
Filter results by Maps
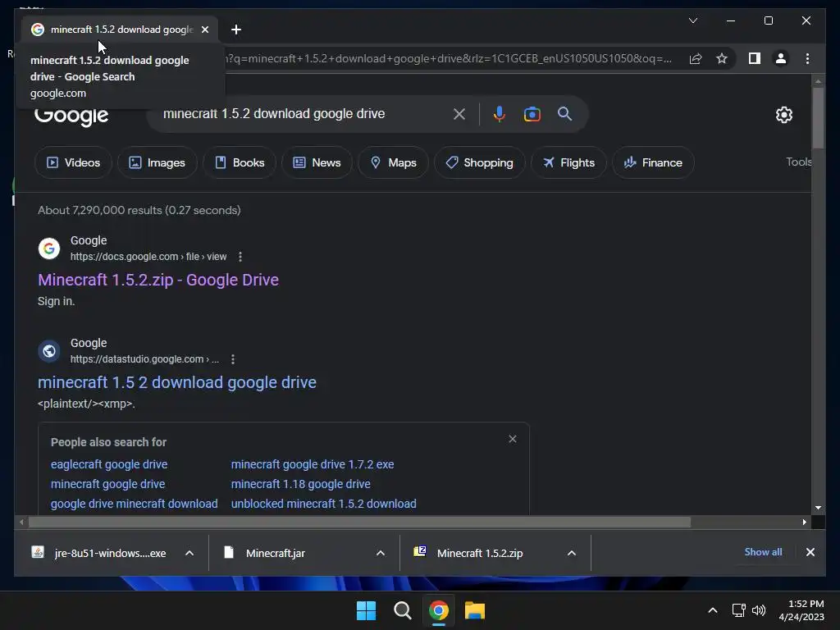pyautogui.click(x=393, y=162)
